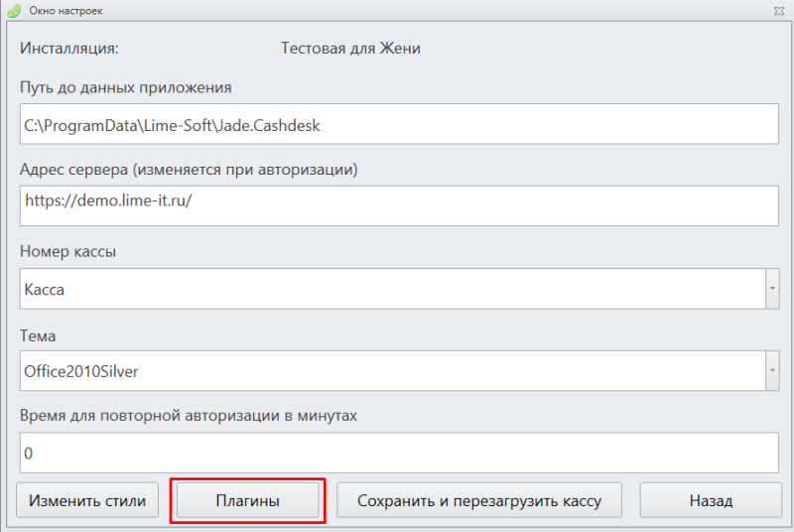Click the Тема label text
794x532 pixels.
(38, 335)
